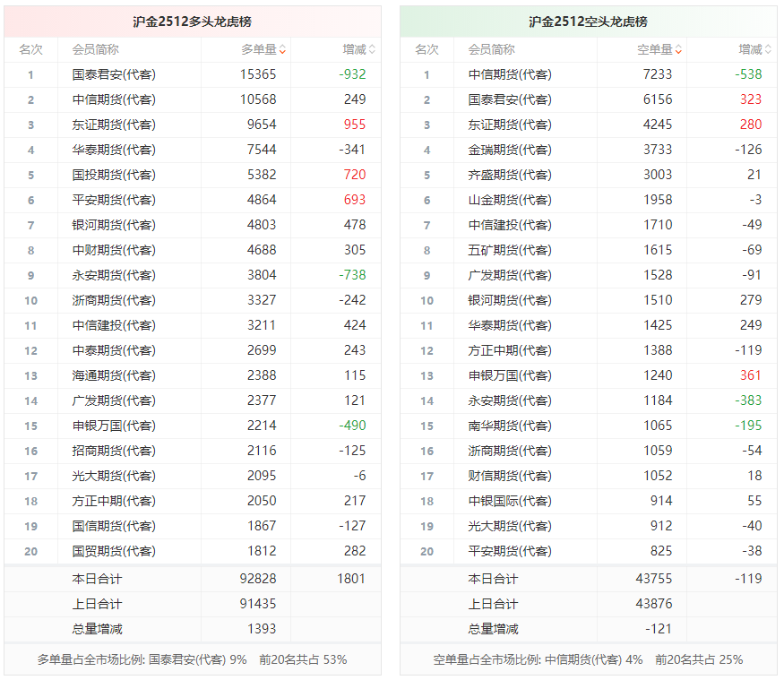
Task: Click short change value -538
Action: coord(748,74)
